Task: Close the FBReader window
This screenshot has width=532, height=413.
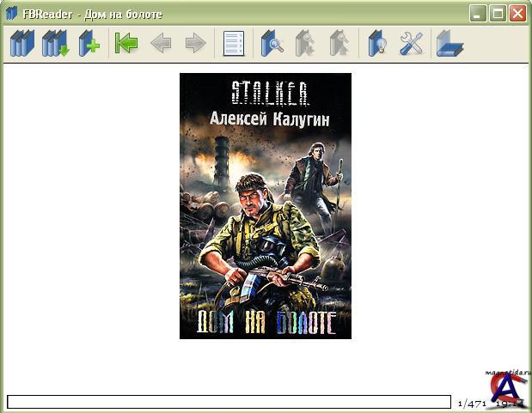Action: coord(517,14)
